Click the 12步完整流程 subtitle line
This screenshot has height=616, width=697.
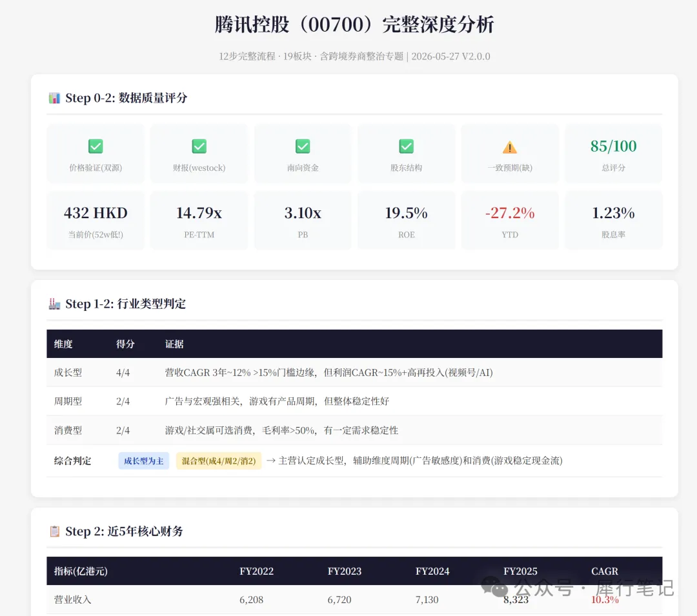[354, 56]
